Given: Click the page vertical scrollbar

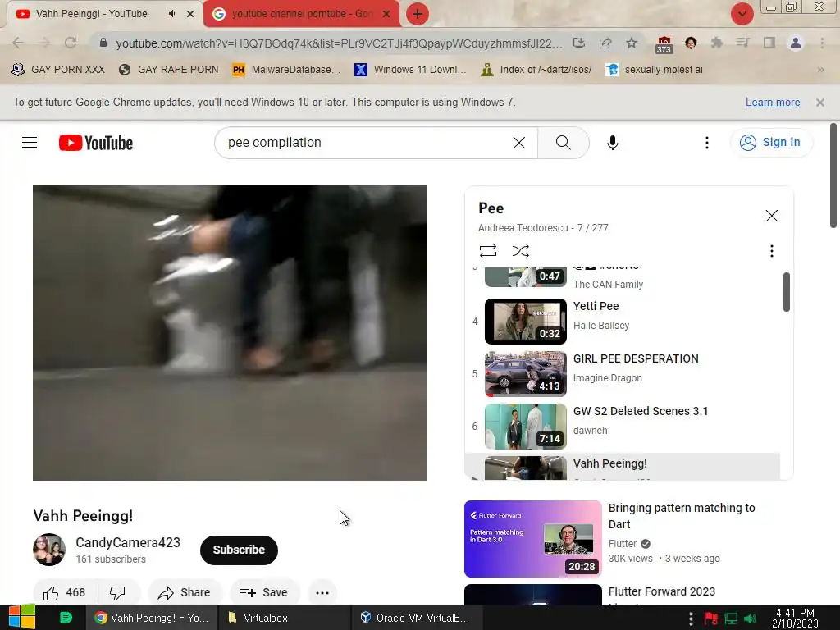Looking at the screenshot, I should pyautogui.click(x=833, y=176).
